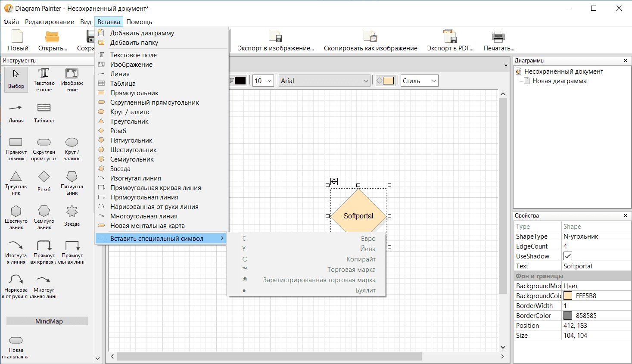
Task: Choose the Шестиугольник tool in Инструменты panel
Action: click(x=16, y=218)
